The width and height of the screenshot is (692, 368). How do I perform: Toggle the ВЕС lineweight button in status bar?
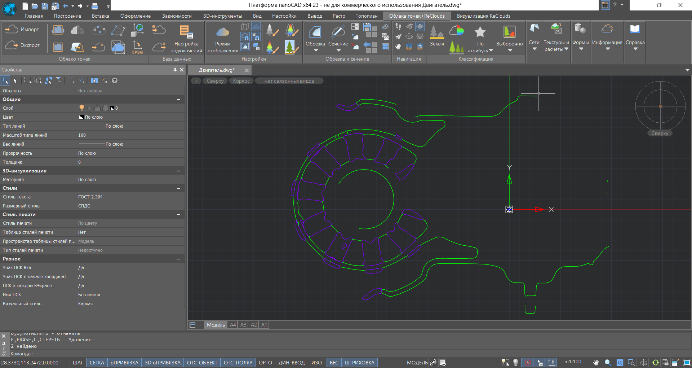tap(332, 363)
